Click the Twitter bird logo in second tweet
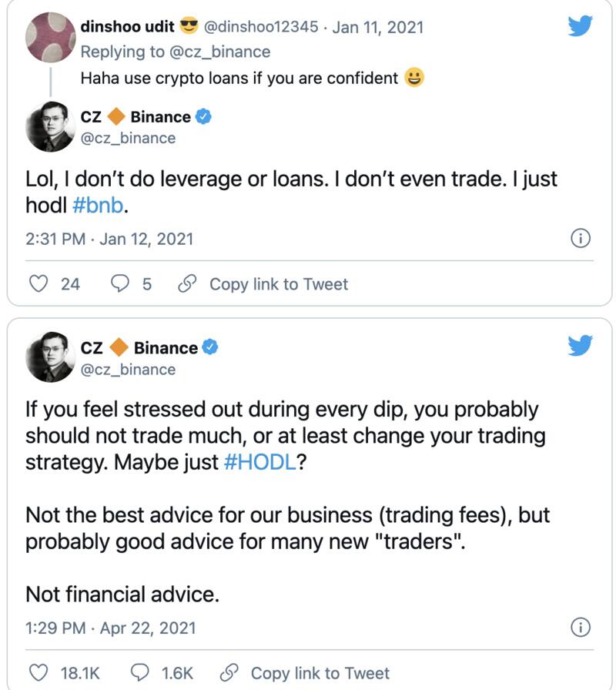This screenshot has height=690, width=616. pyautogui.click(x=580, y=346)
